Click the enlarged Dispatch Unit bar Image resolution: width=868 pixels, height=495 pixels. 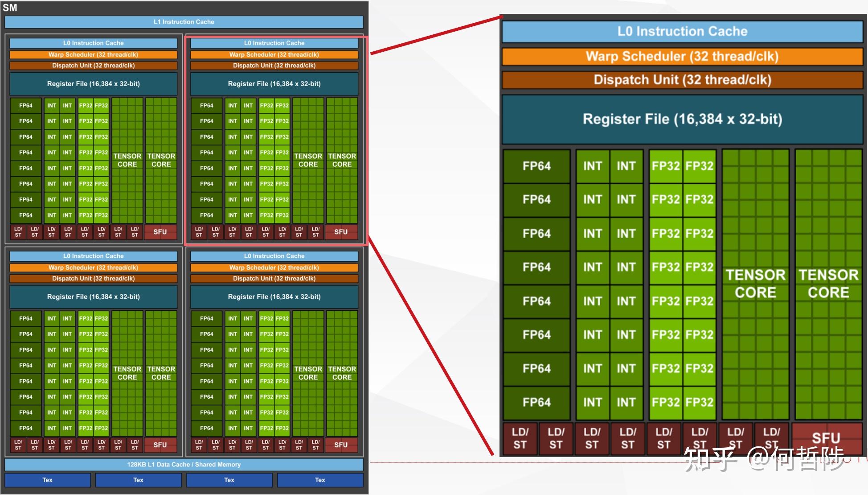[x=682, y=80]
